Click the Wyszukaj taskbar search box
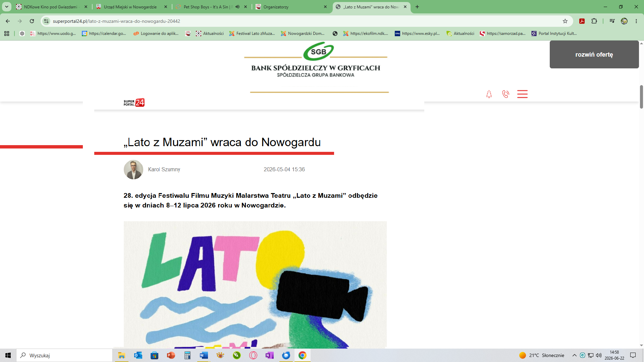Screen dimensions: 644x362 coord(64,355)
